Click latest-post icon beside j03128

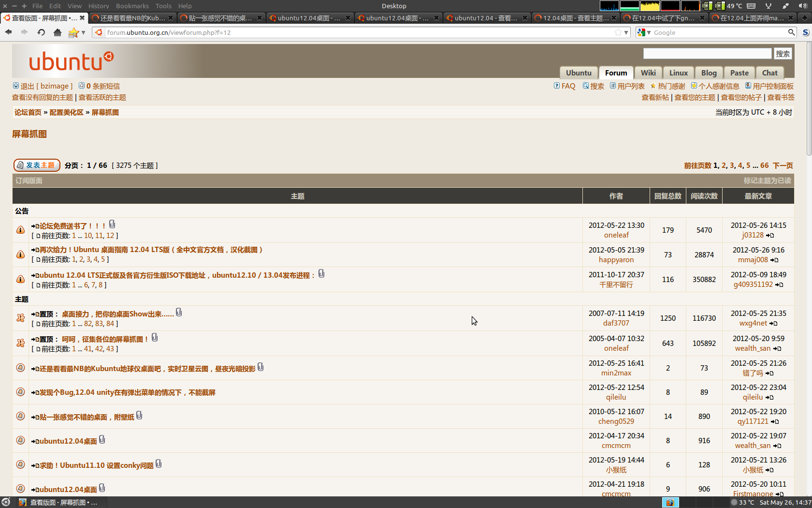pyautogui.click(x=770, y=236)
